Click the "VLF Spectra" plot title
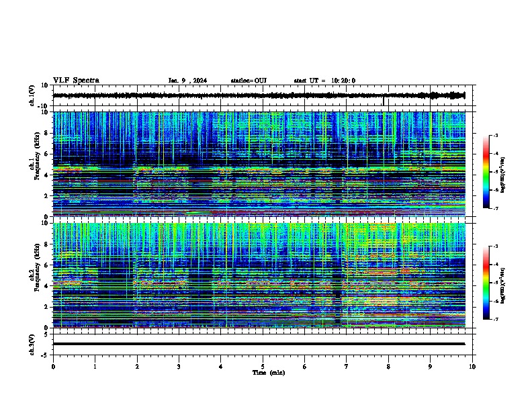The height and width of the screenshot is (411, 532). tap(76, 81)
